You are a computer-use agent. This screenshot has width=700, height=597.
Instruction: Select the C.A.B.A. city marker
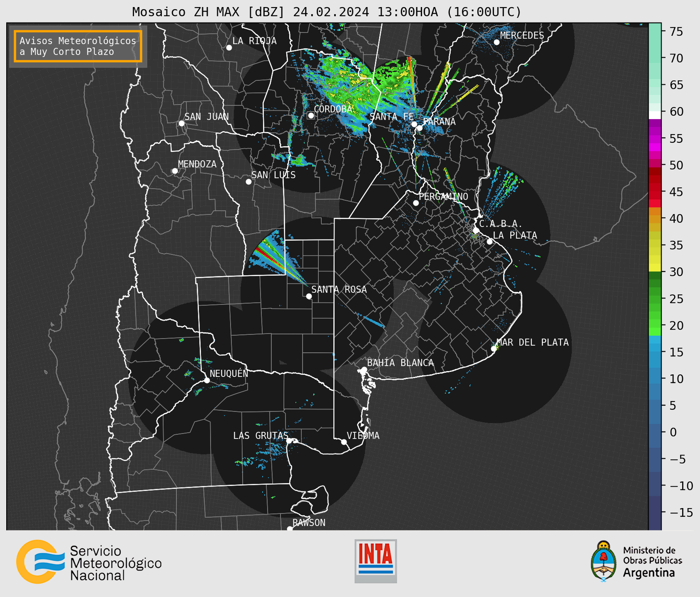[476, 230]
